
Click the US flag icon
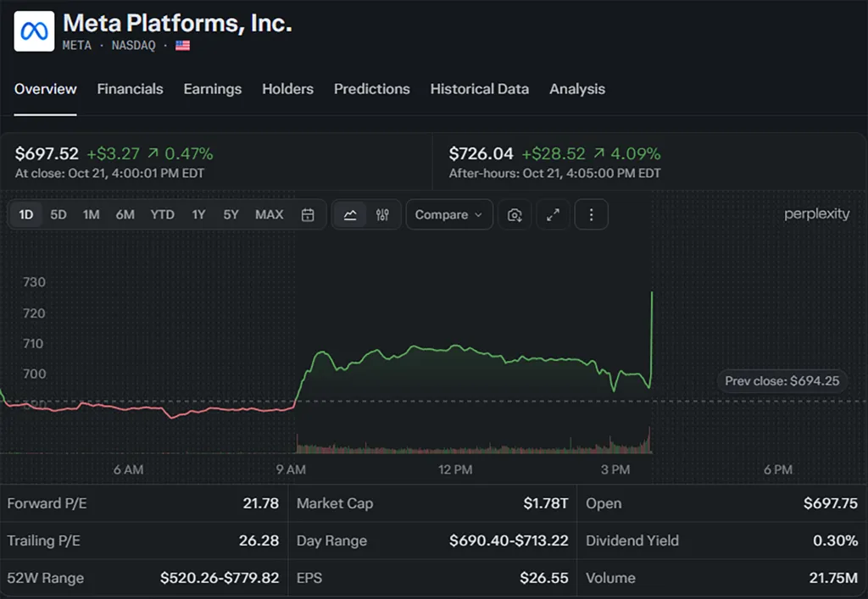183,46
